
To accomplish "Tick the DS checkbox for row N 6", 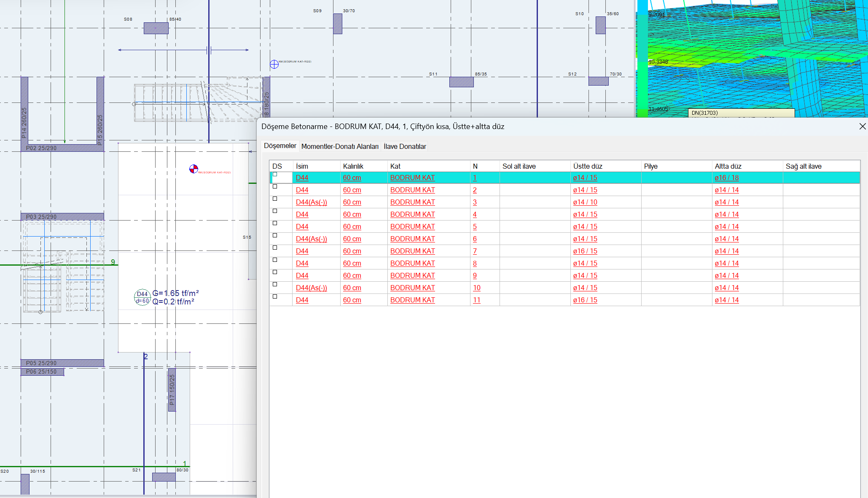I will pyautogui.click(x=275, y=235).
